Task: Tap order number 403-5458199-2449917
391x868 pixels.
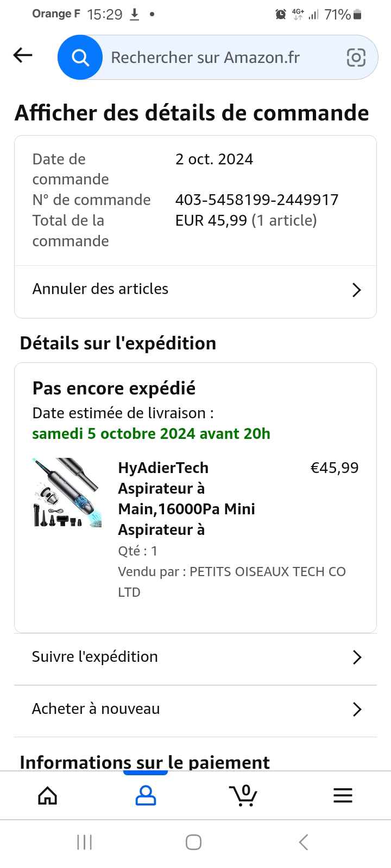Action: pyautogui.click(x=257, y=200)
